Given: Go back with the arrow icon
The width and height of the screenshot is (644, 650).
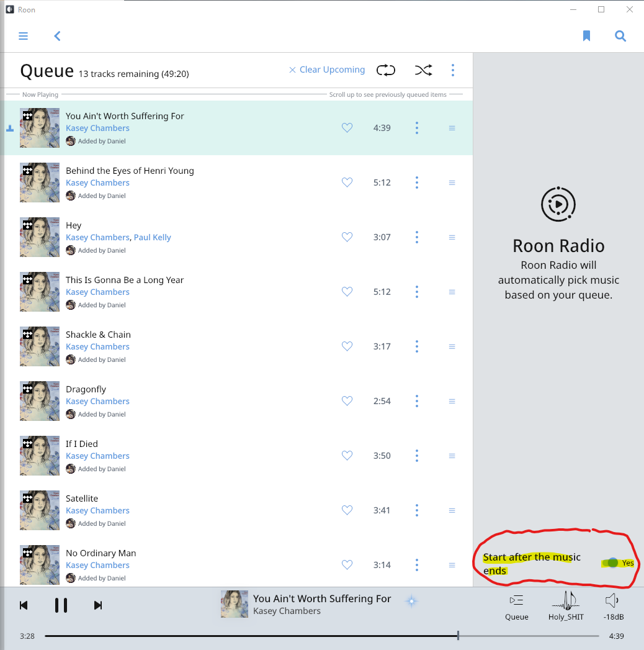Looking at the screenshot, I should point(57,36).
